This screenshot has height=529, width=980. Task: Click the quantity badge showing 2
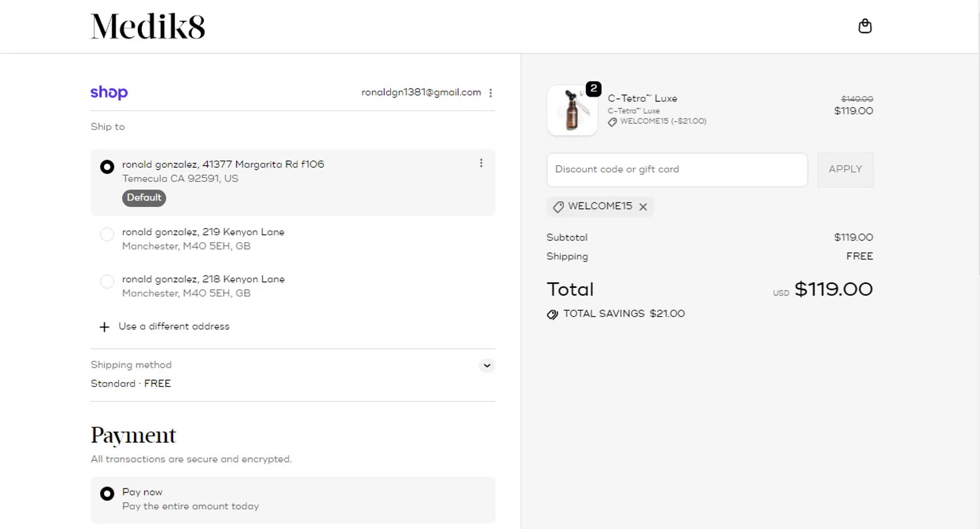pyautogui.click(x=593, y=88)
